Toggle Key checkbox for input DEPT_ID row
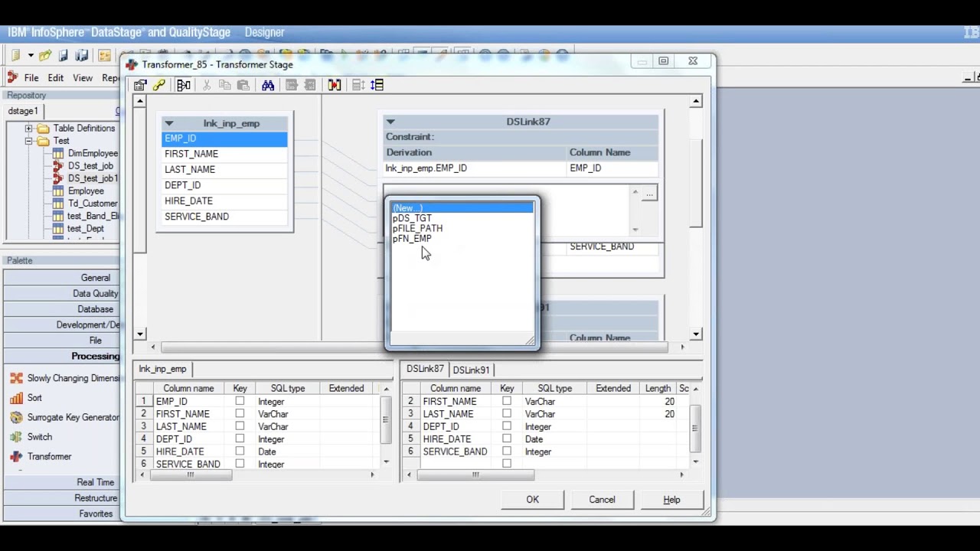The image size is (980, 551). [240, 439]
